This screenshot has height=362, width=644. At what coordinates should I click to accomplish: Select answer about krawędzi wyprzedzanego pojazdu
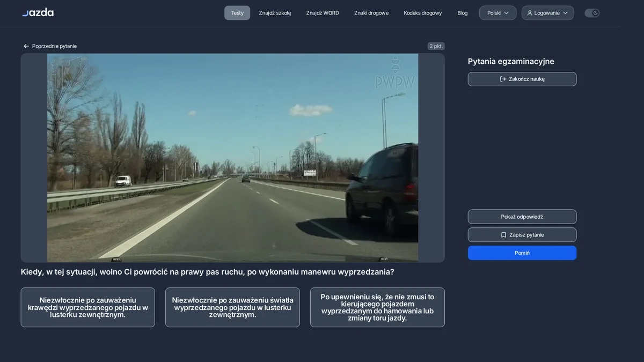point(88,307)
